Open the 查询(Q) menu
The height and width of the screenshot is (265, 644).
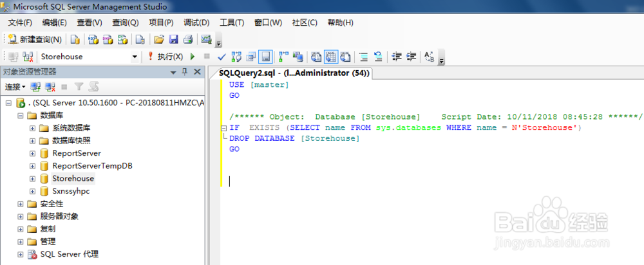point(126,23)
